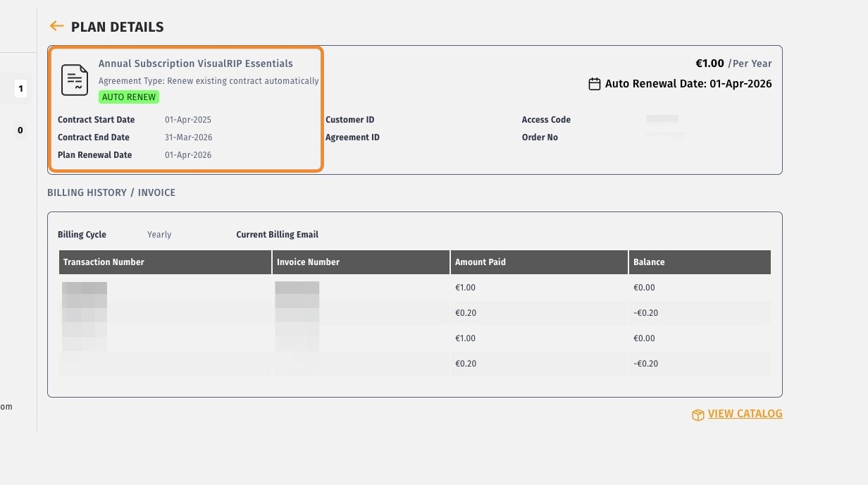Open the VIEW CATALOG link
The image size is (868, 485).
tap(745, 414)
